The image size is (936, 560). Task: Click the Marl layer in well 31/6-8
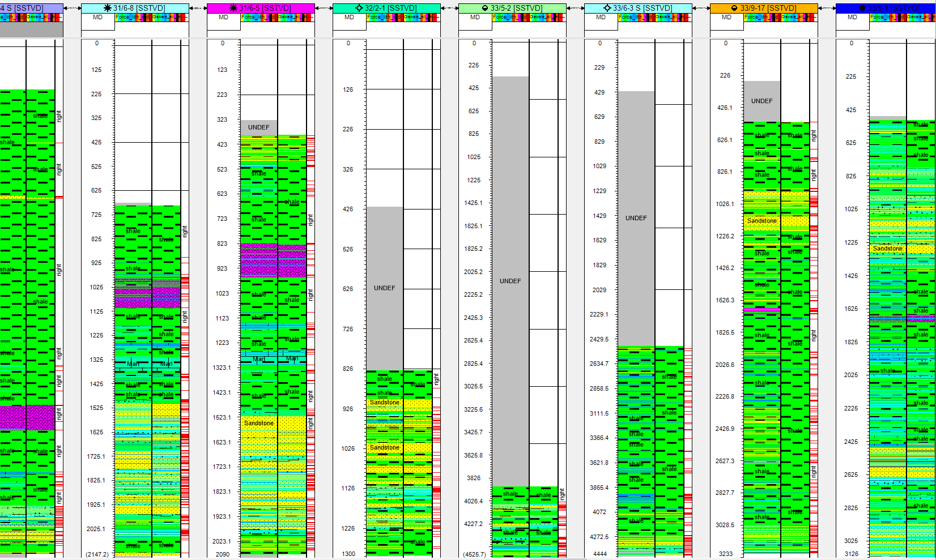point(133,364)
